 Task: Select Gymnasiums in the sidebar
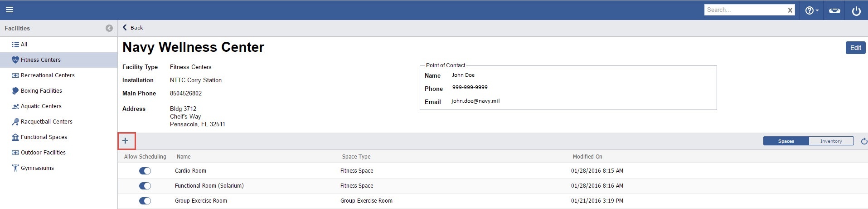37,168
